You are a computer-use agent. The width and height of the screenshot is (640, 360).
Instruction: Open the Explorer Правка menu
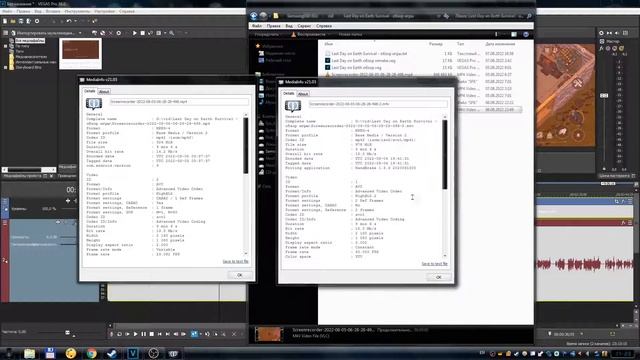pyautogui.click(x=273, y=26)
